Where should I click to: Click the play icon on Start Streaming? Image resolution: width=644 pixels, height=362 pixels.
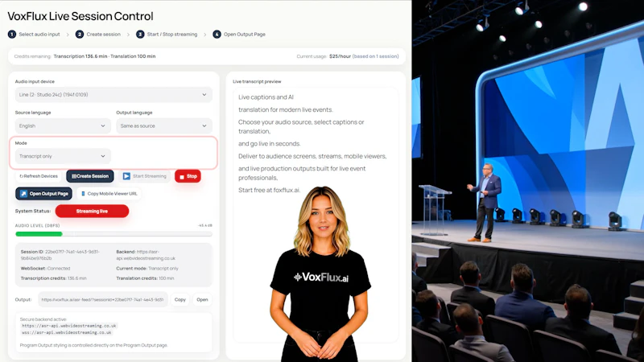pyautogui.click(x=126, y=176)
